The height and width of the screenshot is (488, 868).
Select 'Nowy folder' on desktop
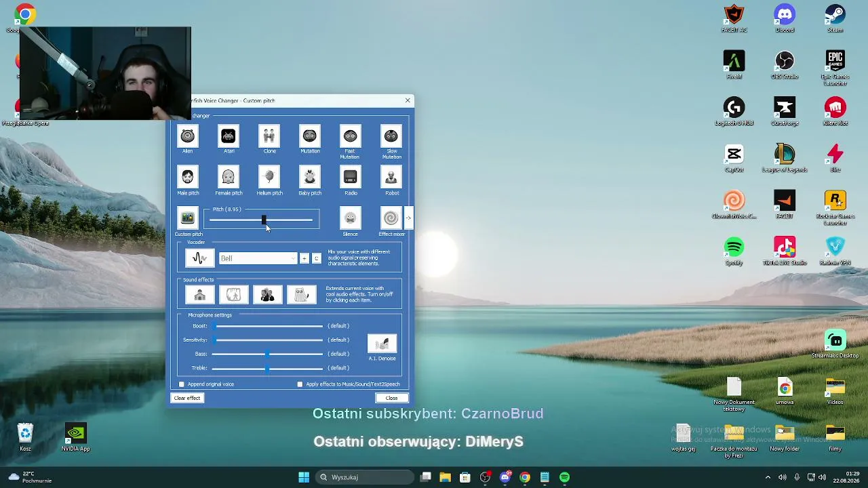[785, 438]
